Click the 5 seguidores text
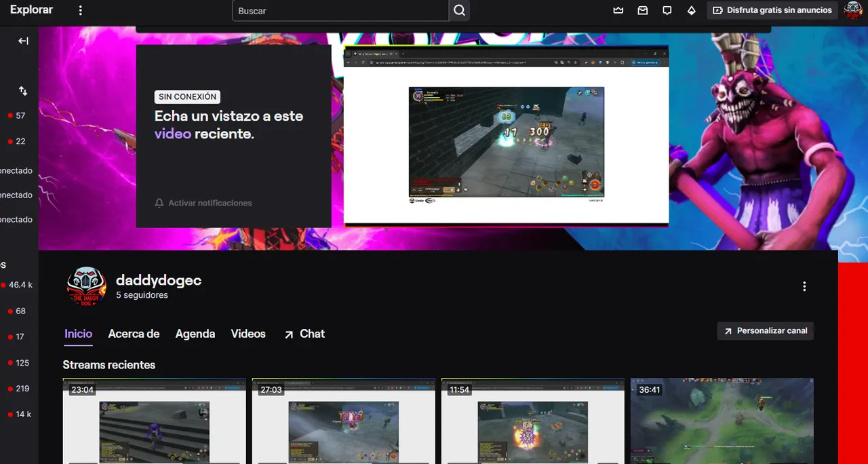Viewport: 868px width, 464px height. pos(142,295)
